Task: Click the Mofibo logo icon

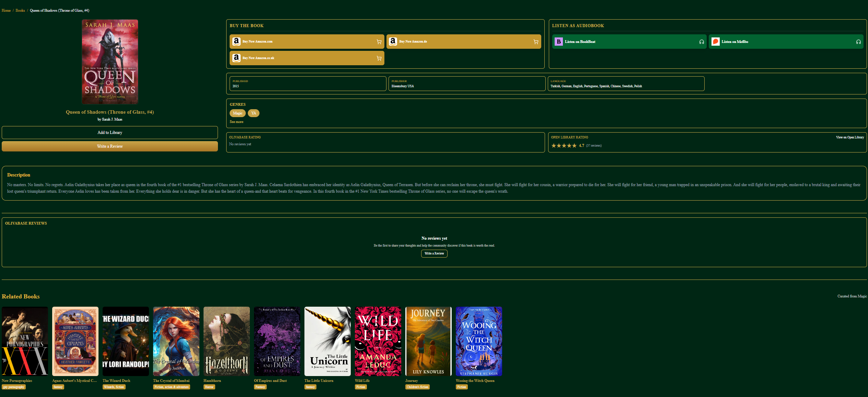Action: point(715,41)
